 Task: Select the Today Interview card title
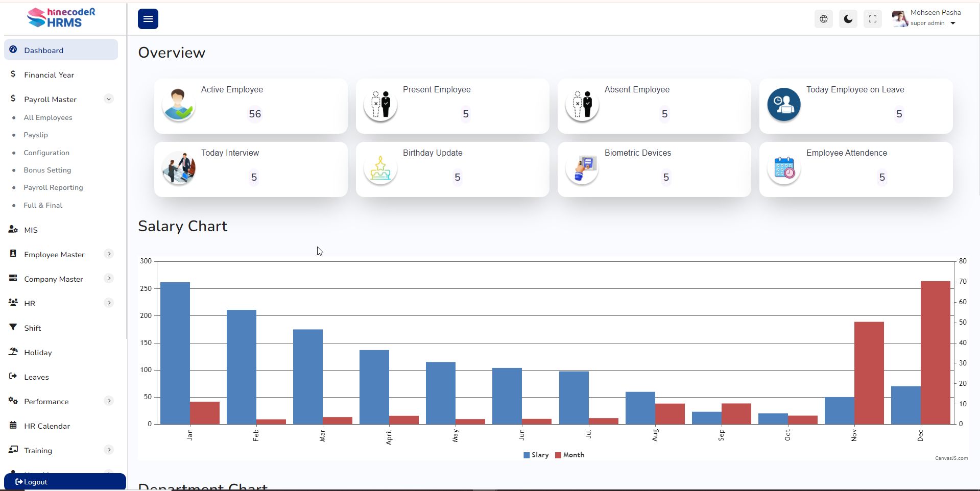pos(230,153)
